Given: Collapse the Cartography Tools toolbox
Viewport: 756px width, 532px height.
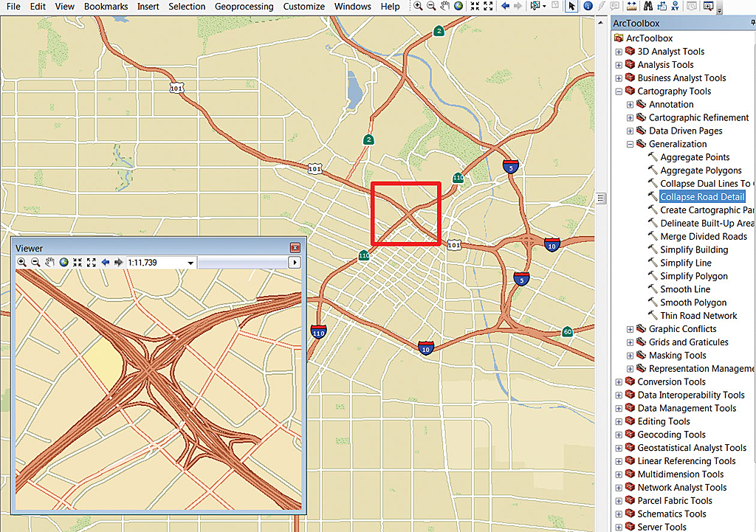Looking at the screenshot, I should [x=619, y=91].
